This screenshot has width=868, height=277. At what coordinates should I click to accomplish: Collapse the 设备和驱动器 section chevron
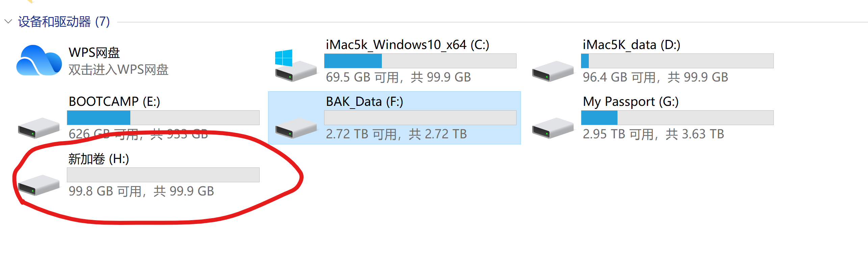point(8,22)
